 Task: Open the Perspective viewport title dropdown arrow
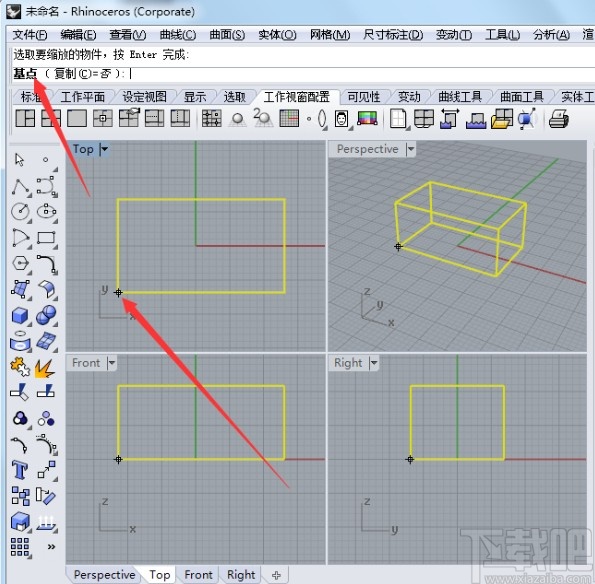tap(411, 149)
